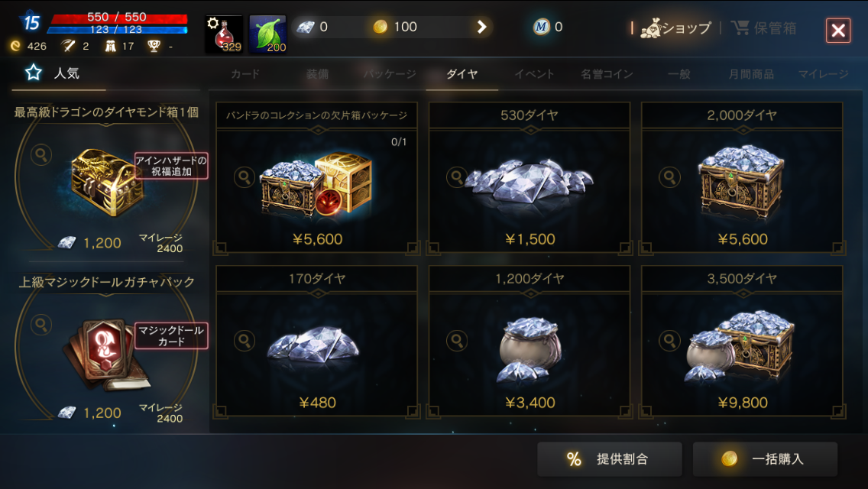Select the イベント tab
Screen dimensions: 868x489
tap(534, 73)
